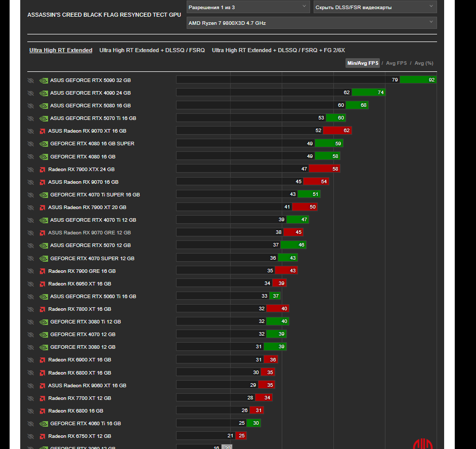
Task: Expand the hide DLSS/FSR cards dropdown
Action: [375, 7]
